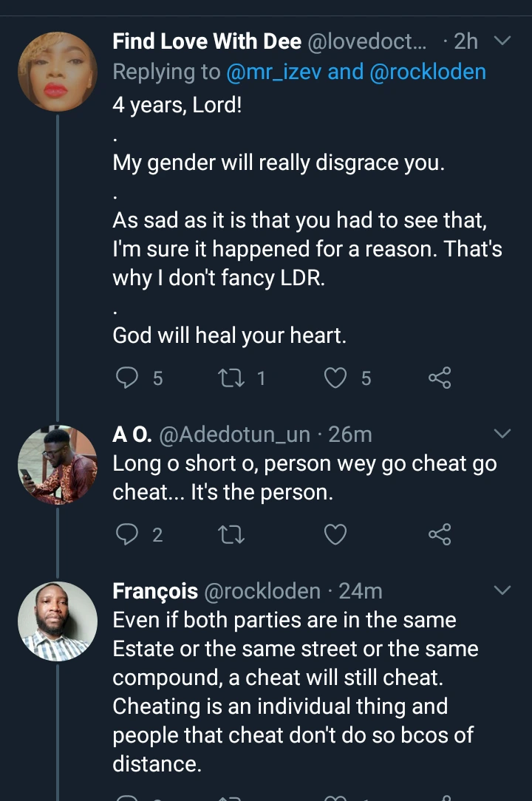Open the A O. display name

(132, 434)
